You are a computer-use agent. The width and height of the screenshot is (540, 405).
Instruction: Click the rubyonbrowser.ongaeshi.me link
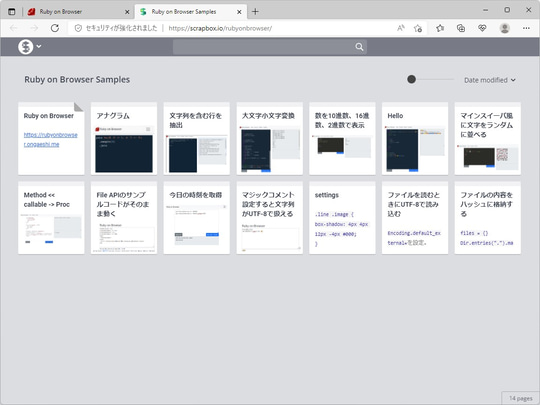tap(51, 139)
